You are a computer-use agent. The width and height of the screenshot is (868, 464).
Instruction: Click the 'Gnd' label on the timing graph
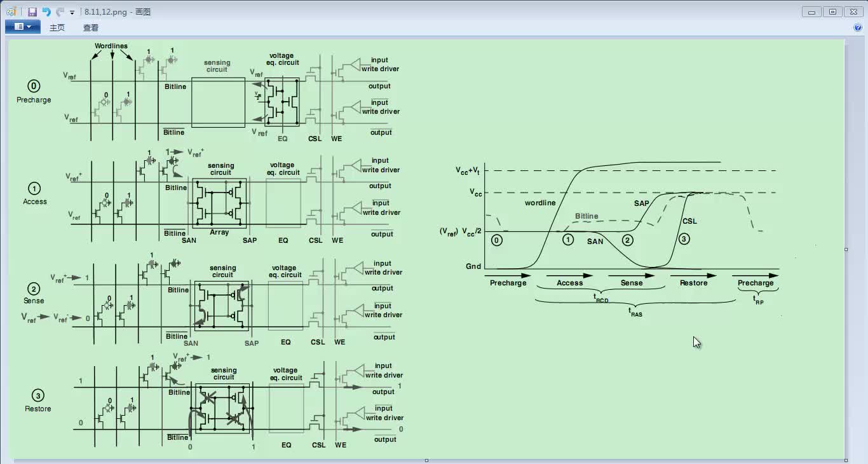(473, 266)
